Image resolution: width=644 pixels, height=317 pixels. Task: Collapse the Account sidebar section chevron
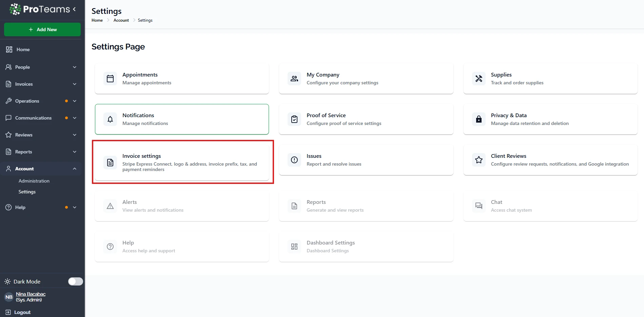point(75,169)
